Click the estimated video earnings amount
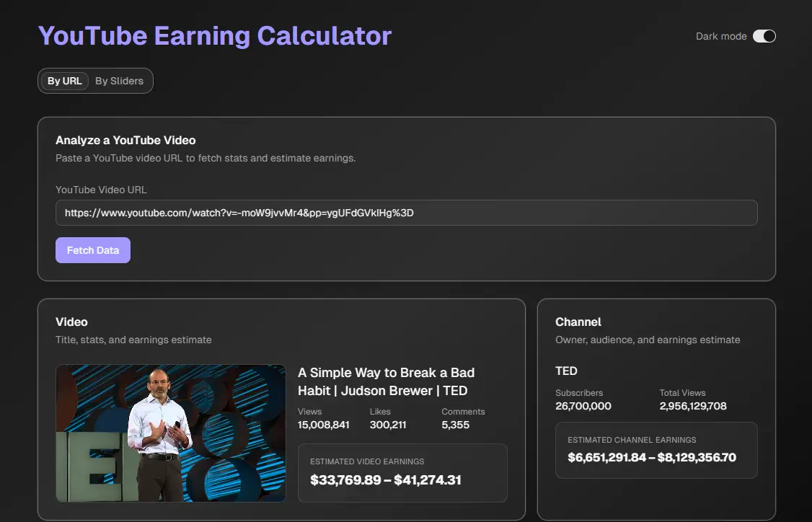Image resolution: width=812 pixels, height=522 pixels. pos(385,480)
